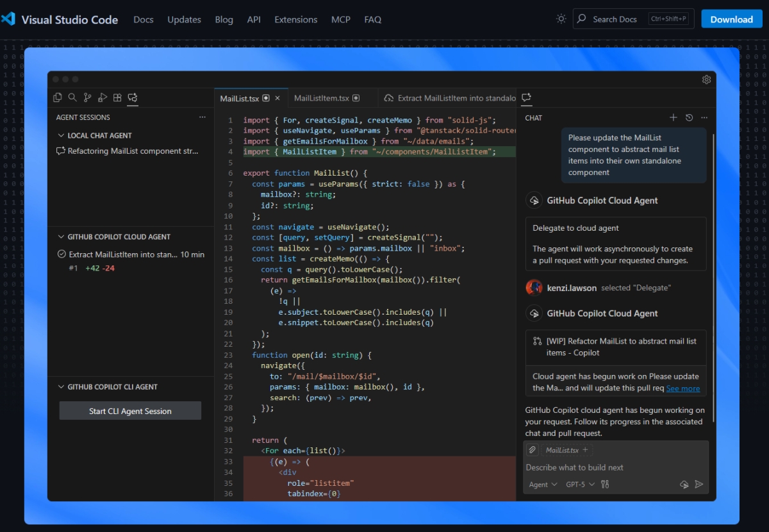Click the Start CLI Agent Session button

click(x=130, y=411)
